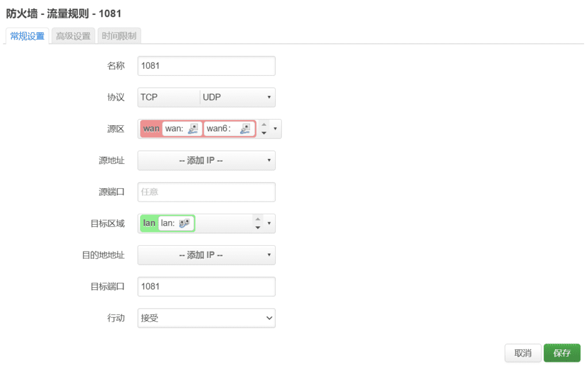Switch to the 时间限制 tab

pos(118,35)
